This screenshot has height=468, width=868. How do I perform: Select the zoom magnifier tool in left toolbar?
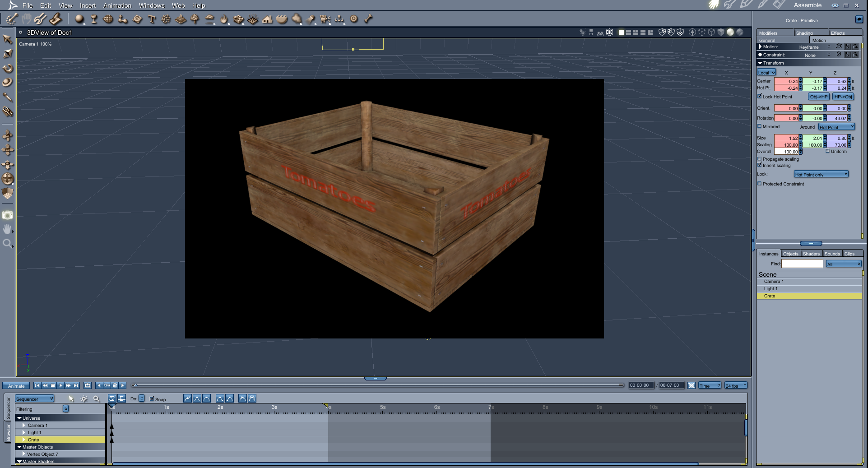coord(8,244)
